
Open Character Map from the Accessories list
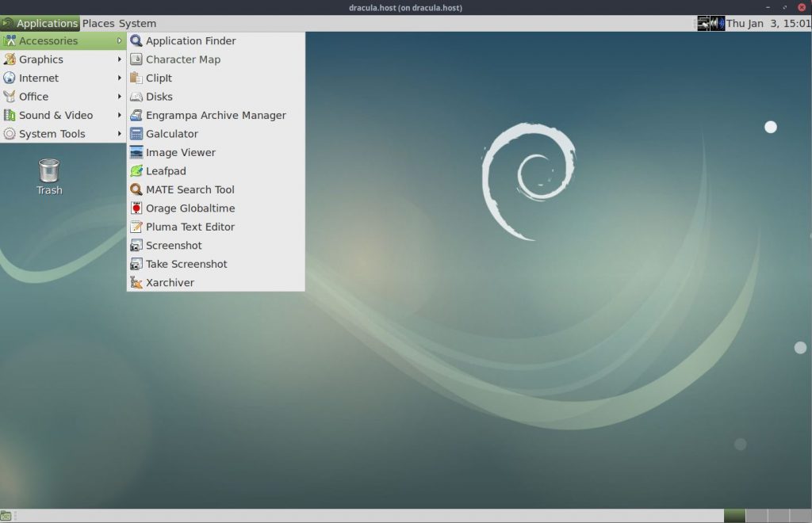tap(216, 59)
